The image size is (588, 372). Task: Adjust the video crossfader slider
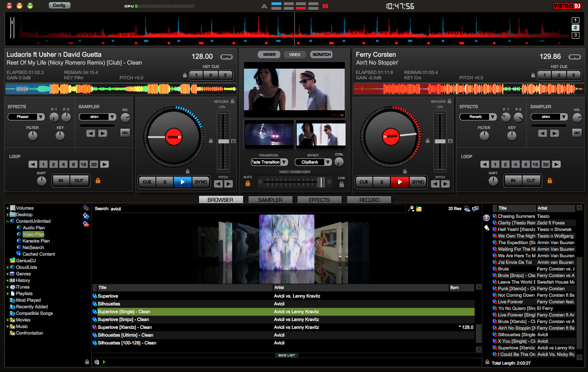pyautogui.click(x=321, y=182)
